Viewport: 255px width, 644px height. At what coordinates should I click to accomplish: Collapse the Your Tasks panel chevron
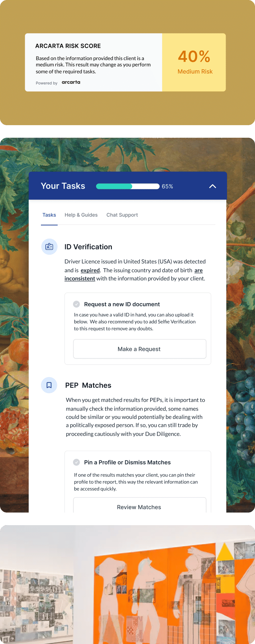tap(213, 186)
